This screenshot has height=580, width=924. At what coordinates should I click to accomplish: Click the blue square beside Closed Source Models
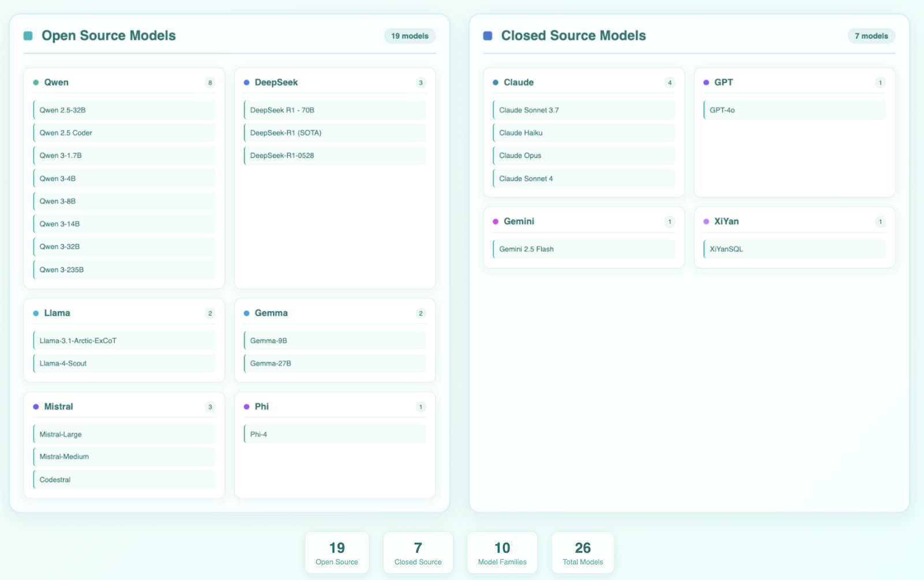487,36
